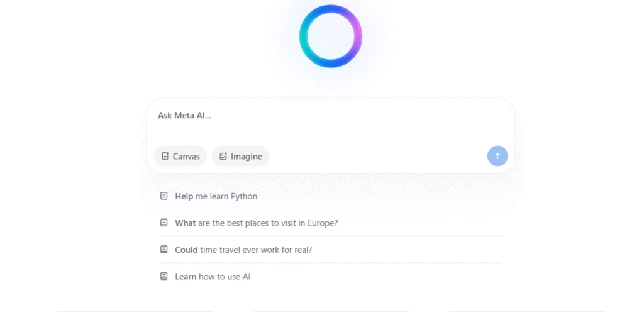The width and height of the screenshot is (644, 312).
Task: Click the bold word Help in suggestions
Action: tap(184, 196)
